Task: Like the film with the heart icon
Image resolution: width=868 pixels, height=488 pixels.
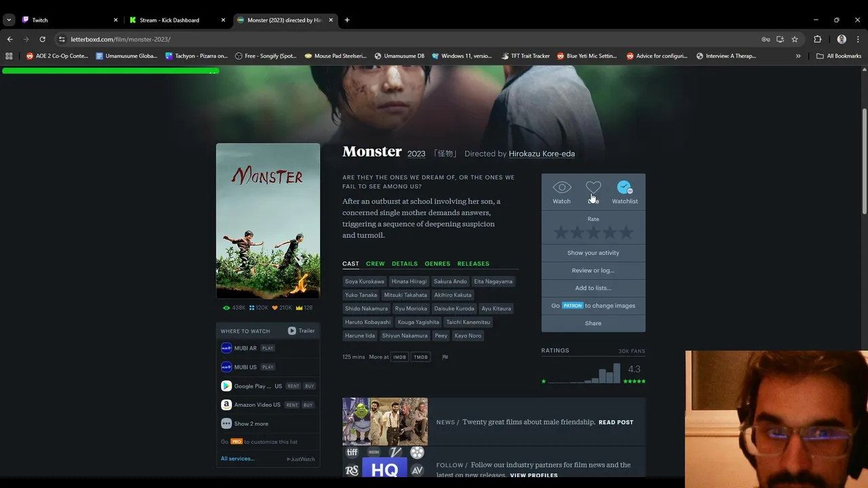Action: (x=593, y=188)
